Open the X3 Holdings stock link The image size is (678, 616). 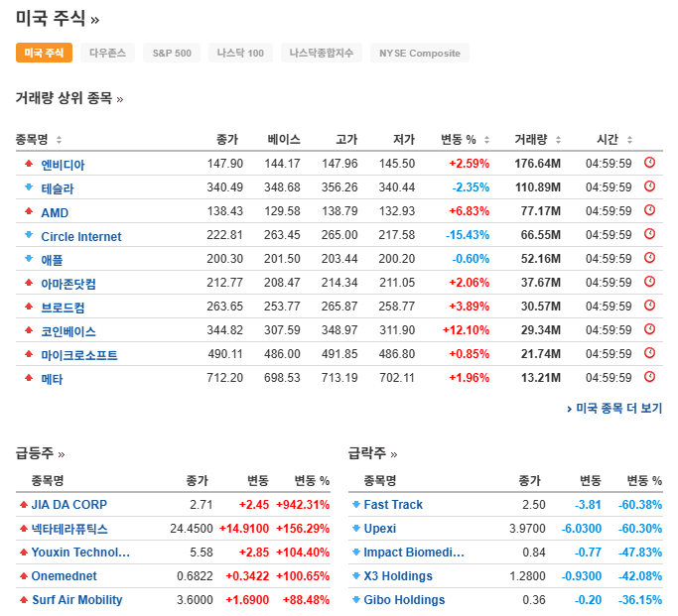click(x=398, y=575)
